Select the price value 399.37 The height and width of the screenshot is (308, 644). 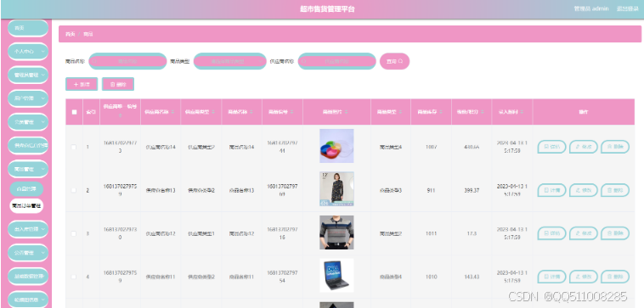coord(472,191)
